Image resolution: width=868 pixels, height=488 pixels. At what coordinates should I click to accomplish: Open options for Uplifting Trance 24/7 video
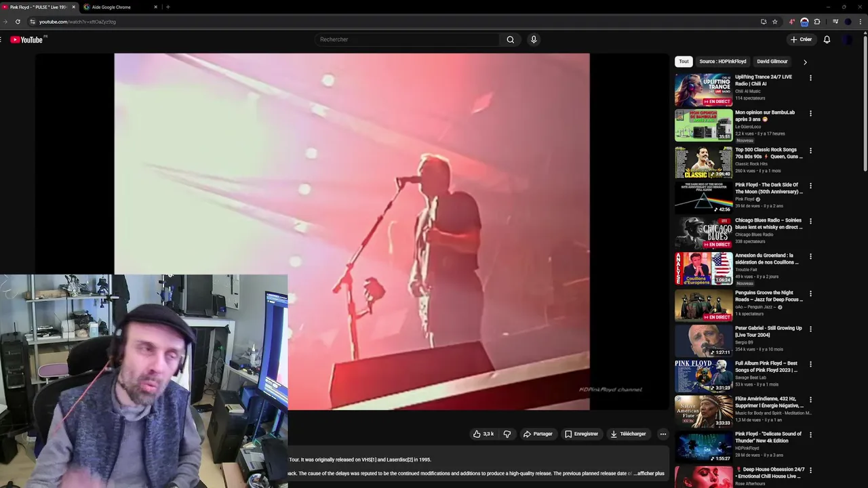(810, 78)
